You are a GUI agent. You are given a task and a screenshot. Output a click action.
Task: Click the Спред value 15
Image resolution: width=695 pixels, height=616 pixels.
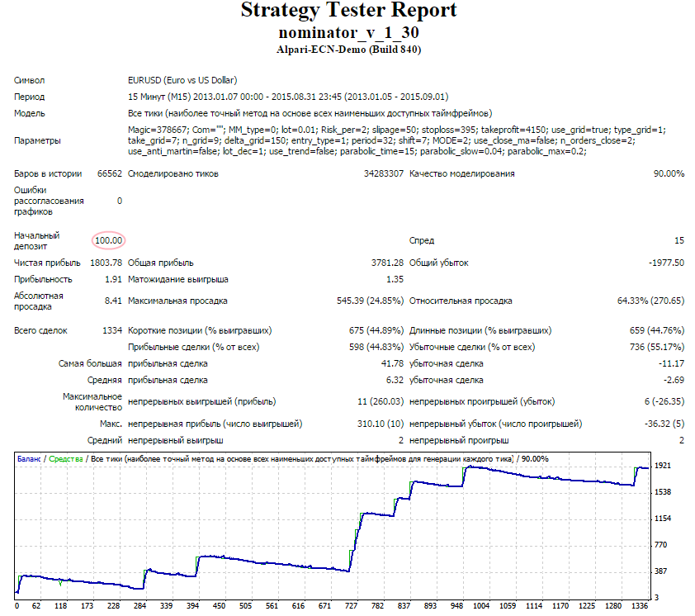[679, 240]
